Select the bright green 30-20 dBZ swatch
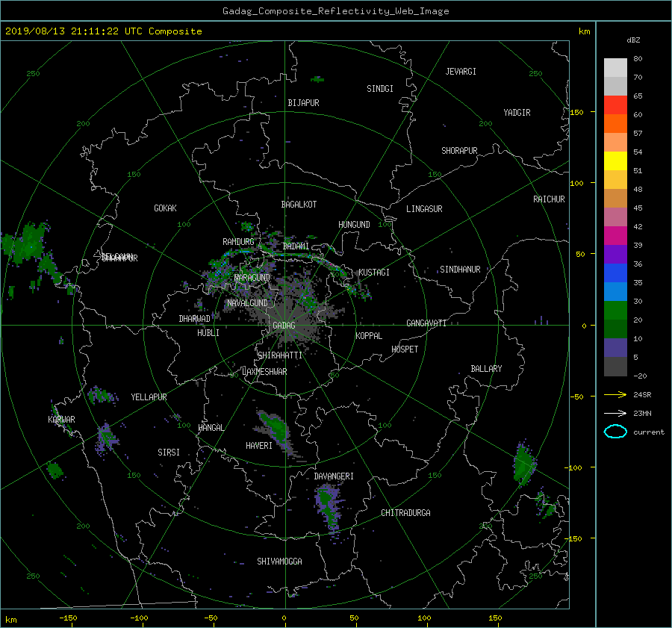The height and width of the screenshot is (628, 672). [x=615, y=310]
